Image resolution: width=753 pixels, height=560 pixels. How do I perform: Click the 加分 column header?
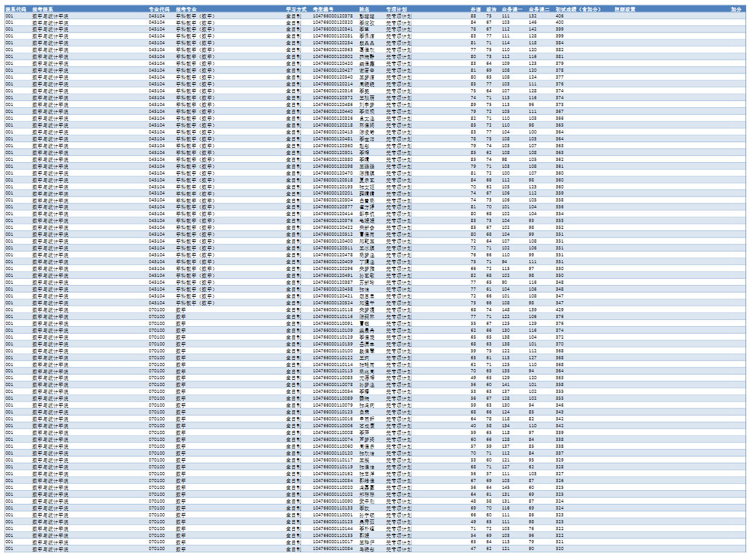point(736,9)
